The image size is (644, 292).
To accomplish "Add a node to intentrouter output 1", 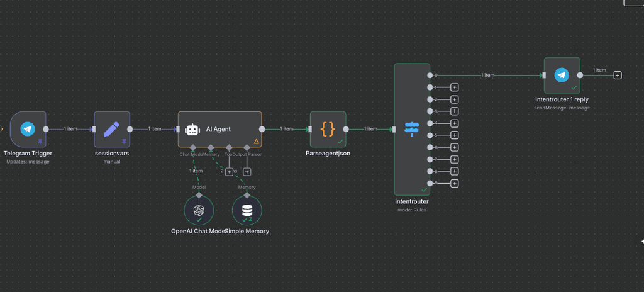I will [x=455, y=87].
